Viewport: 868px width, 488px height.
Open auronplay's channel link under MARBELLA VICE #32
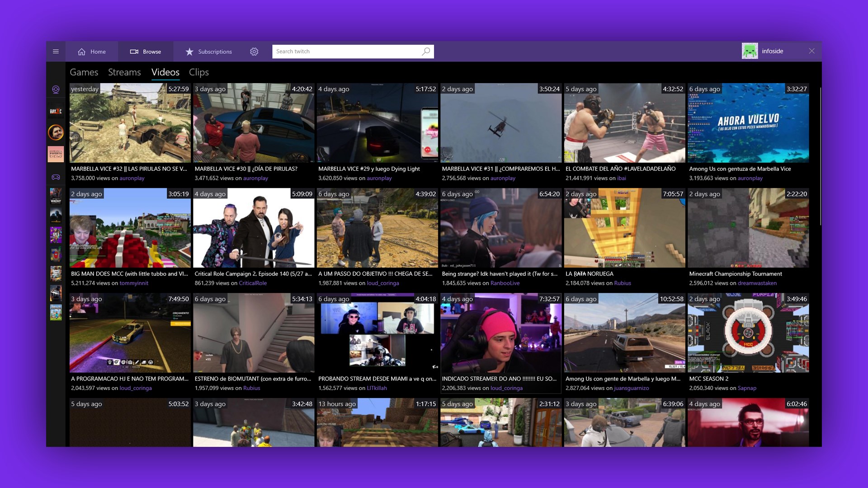[132, 178]
